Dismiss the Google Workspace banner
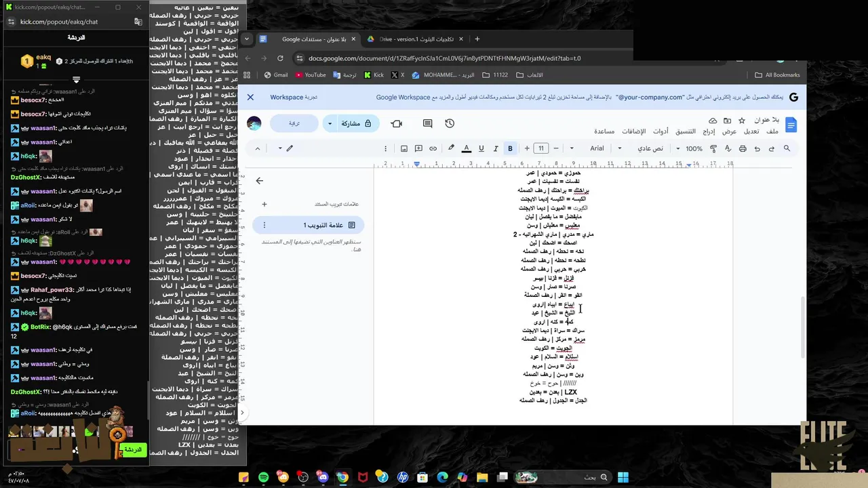868x488 pixels. point(250,97)
